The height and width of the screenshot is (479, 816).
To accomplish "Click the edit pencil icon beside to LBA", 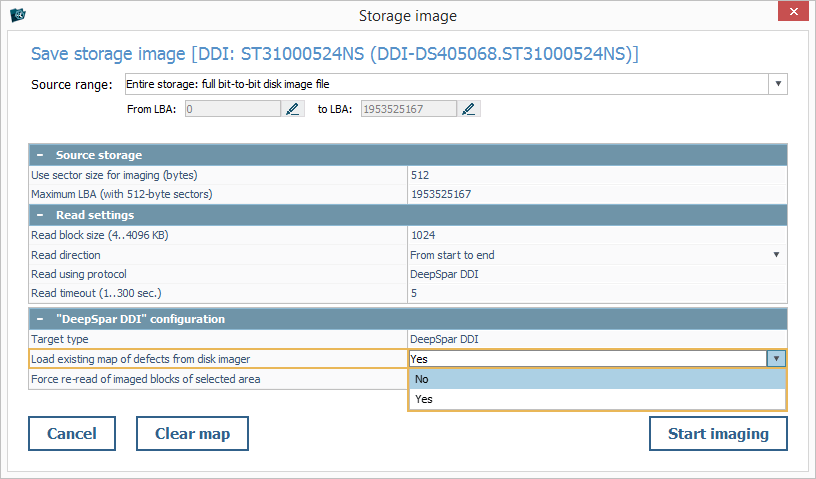I will click(x=468, y=109).
